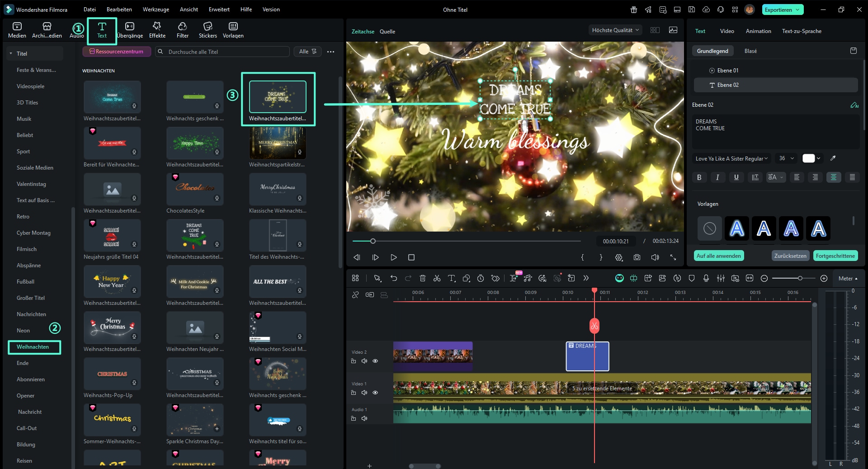Screen dimensions: 868x469
Task: Mute the Audio 1 track
Action: (x=364, y=418)
